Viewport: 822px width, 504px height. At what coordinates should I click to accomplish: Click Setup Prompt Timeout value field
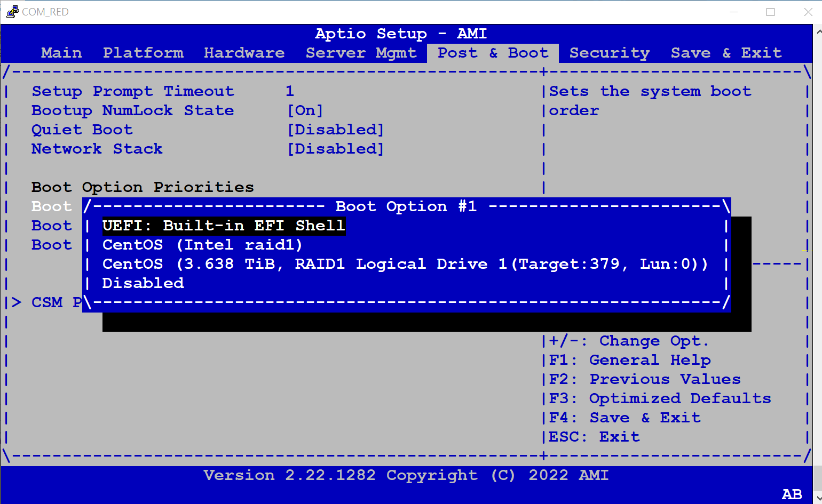click(290, 91)
